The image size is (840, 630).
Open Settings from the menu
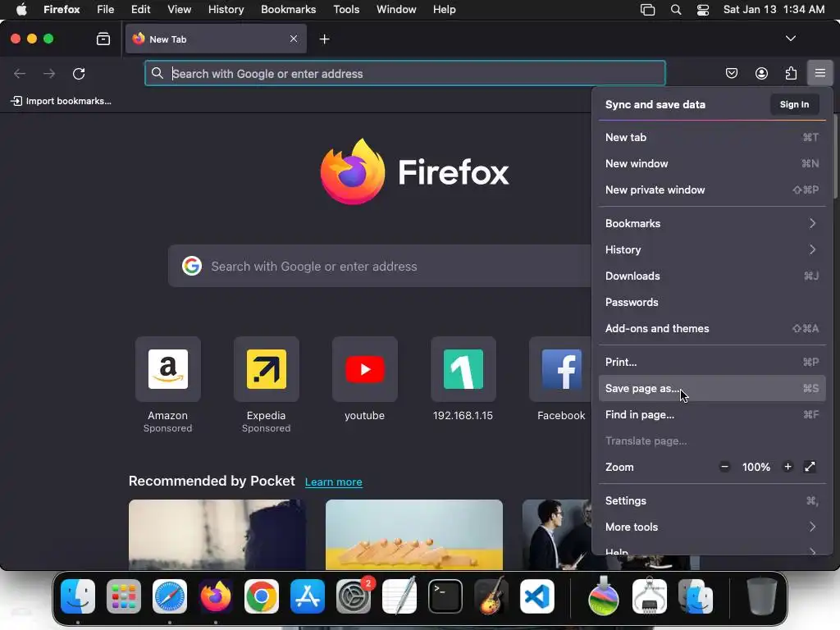(x=712, y=500)
